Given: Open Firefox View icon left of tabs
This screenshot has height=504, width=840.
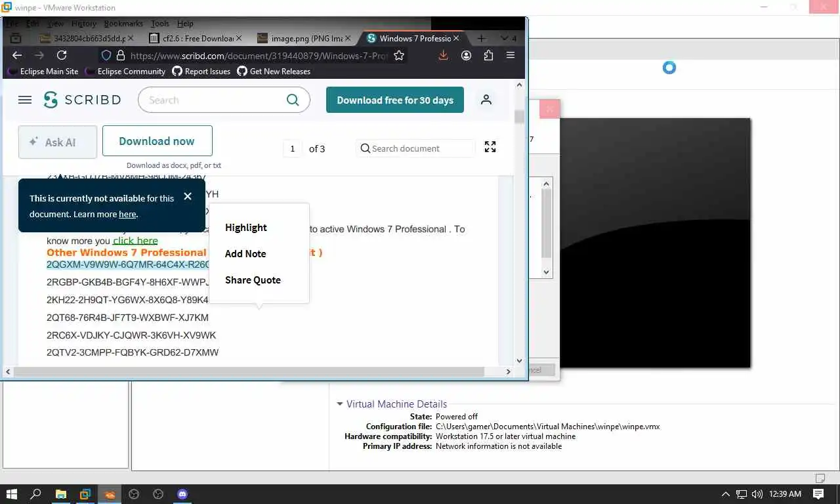Looking at the screenshot, I should [x=16, y=39].
